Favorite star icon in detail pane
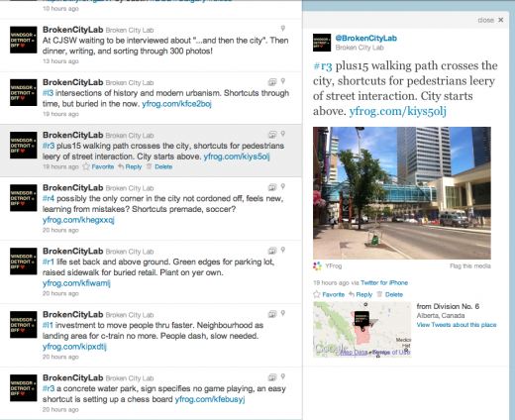The image size is (515, 420). (x=317, y=294)
